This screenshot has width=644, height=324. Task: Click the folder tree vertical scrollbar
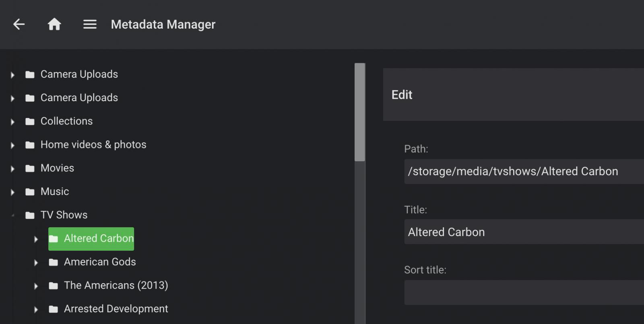point(360,112)
